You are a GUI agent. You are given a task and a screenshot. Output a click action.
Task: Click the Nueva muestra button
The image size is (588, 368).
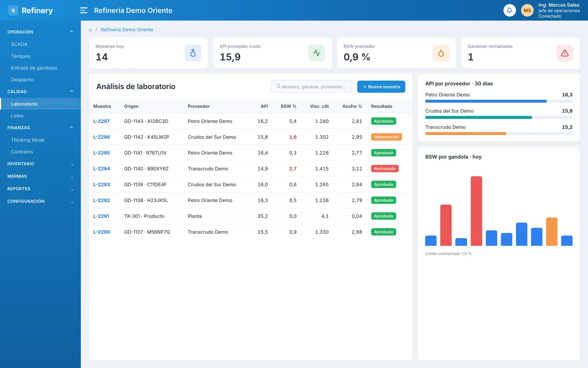click(381, 87)
